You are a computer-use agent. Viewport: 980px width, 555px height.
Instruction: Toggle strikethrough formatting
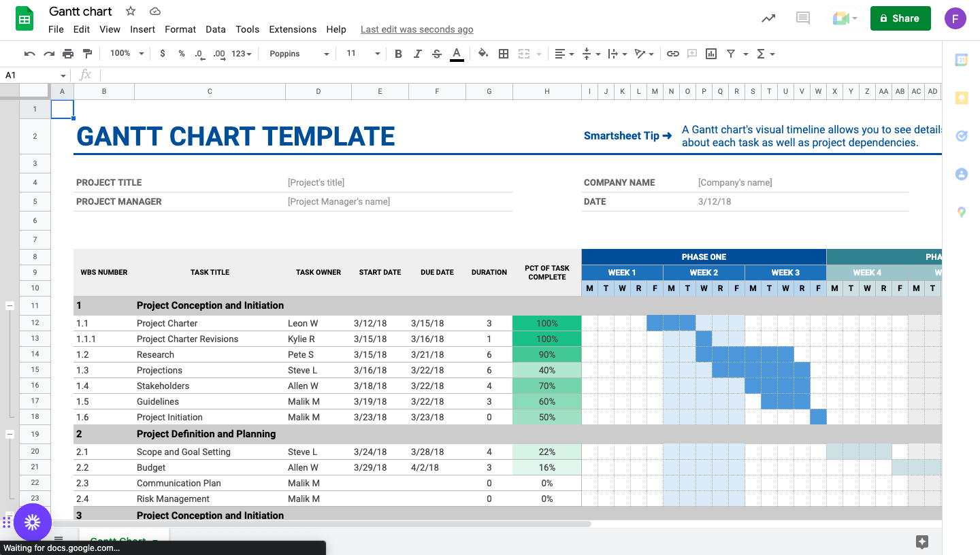(x=437, y=54)
